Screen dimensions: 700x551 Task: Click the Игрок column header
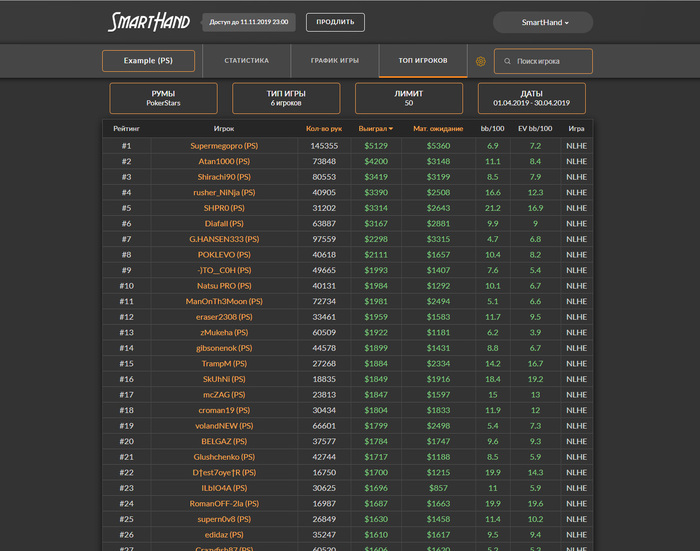[x=224, y=129]
